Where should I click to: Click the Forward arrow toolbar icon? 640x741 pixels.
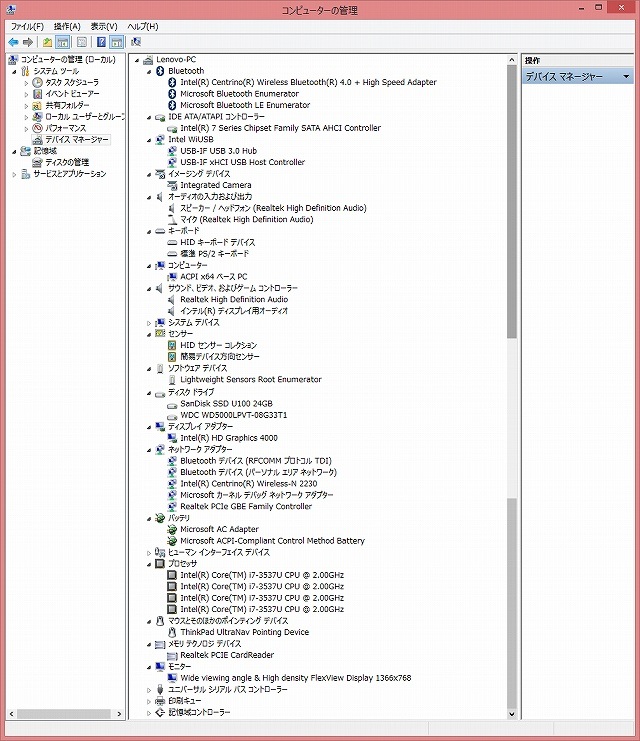point(28,43)
